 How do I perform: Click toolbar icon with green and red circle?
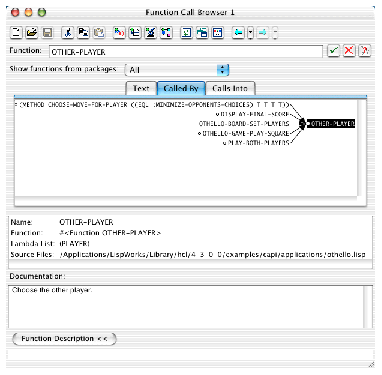coord(119,32)
